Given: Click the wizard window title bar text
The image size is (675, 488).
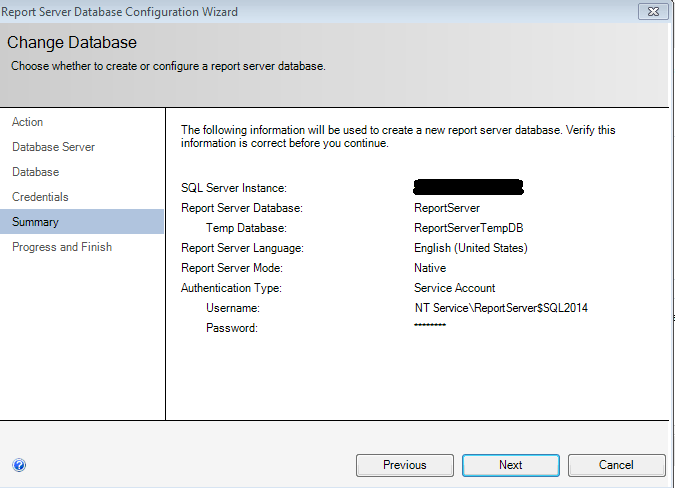Looking at the screenshot, I should [x=122, y=12].
